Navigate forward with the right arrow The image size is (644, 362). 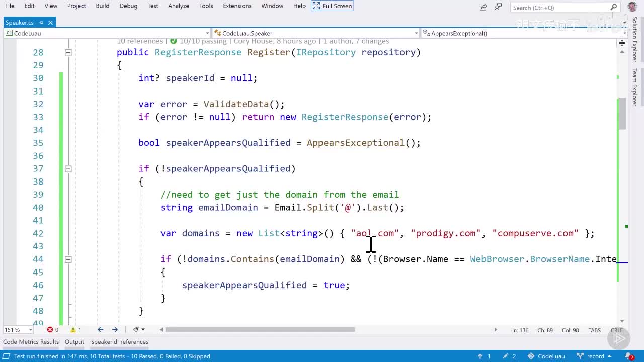(x=115, y=330)
